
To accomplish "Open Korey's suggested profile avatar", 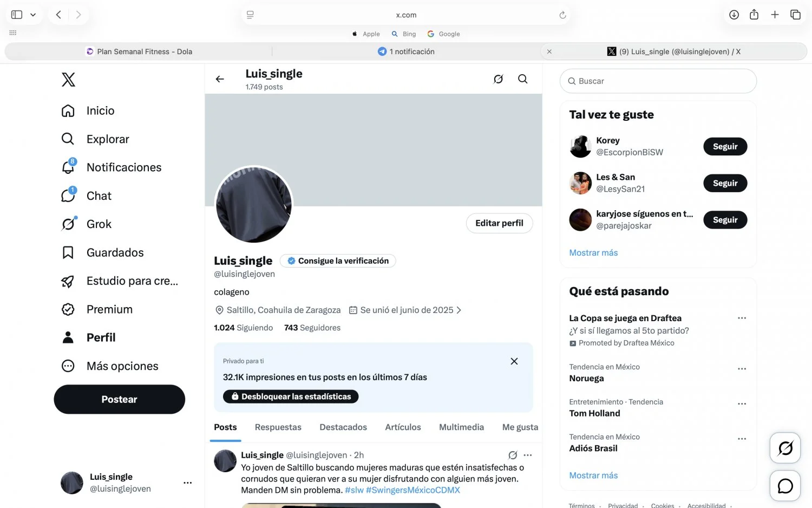I will coord(580,146).
